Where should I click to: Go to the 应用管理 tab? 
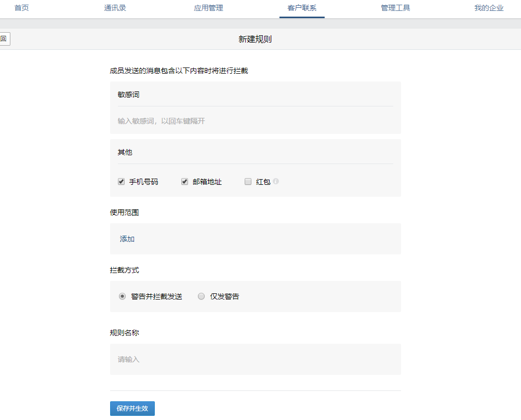click(x=208, y=8)
